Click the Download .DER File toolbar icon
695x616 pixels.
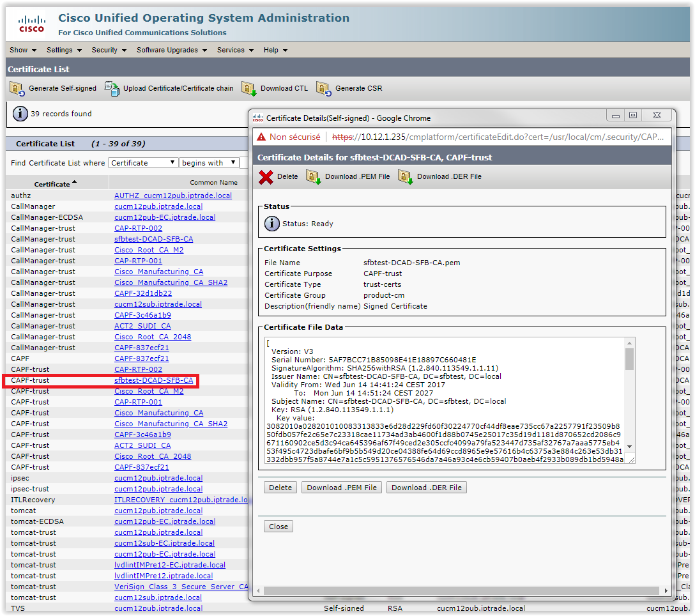406,177
